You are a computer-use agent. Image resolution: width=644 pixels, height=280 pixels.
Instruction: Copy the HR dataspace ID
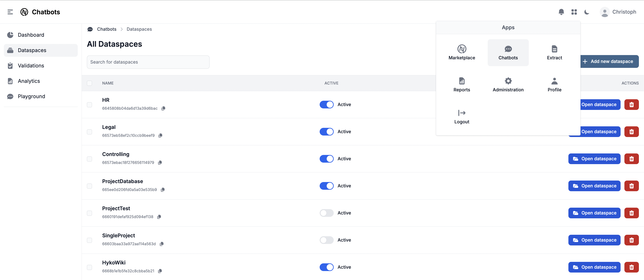(164, 108)
